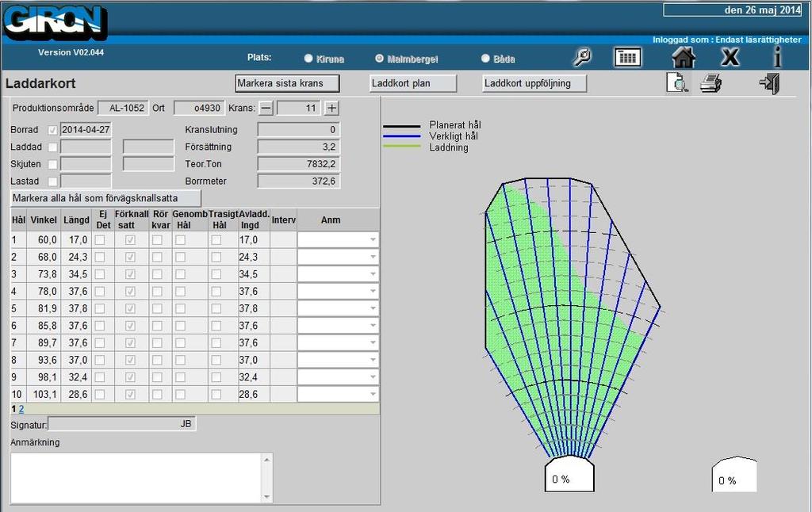
Task: Open Anm dropdown for hole 6
Action: pos(338,325)
